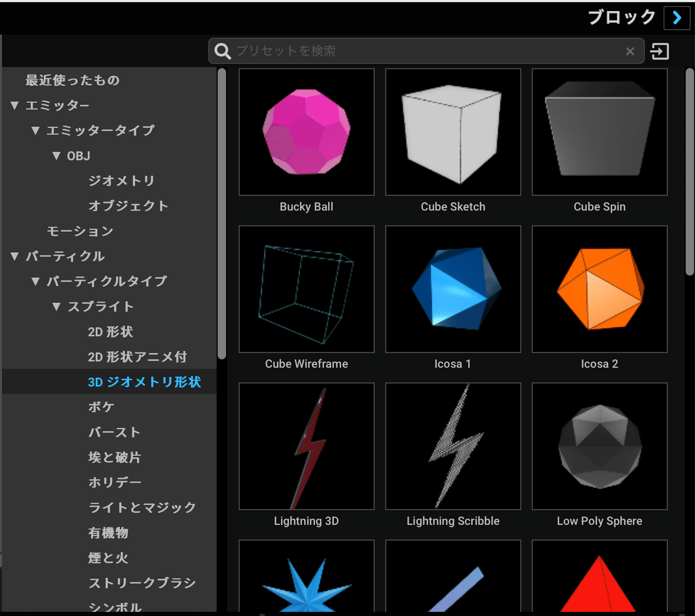
Task: Click the blue chevron button next to ブロック
Action: point(676,18)
